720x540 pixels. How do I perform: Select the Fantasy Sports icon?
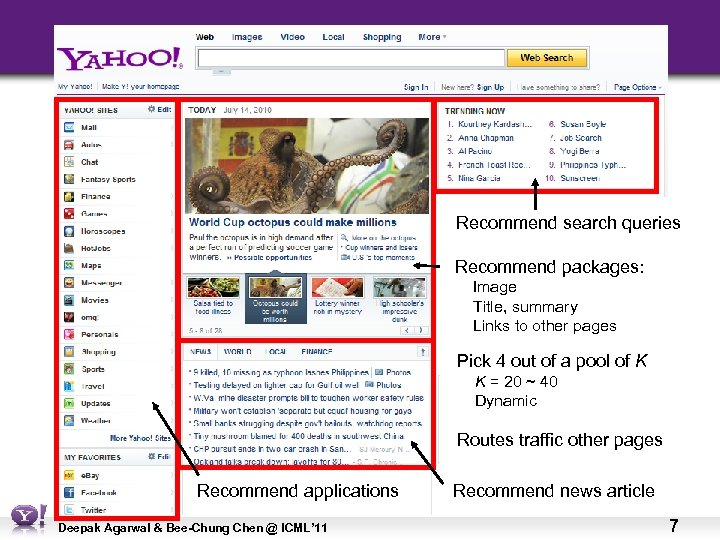coord(69,179)
